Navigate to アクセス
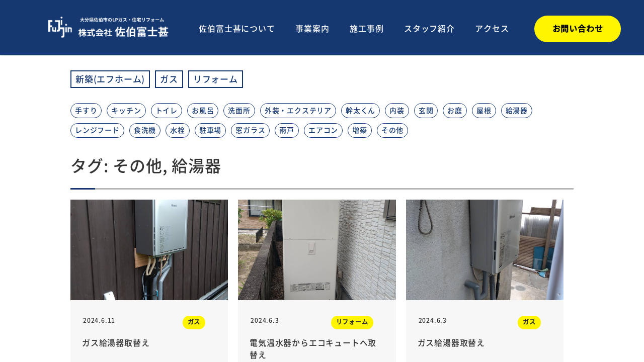 click(492, 29)
